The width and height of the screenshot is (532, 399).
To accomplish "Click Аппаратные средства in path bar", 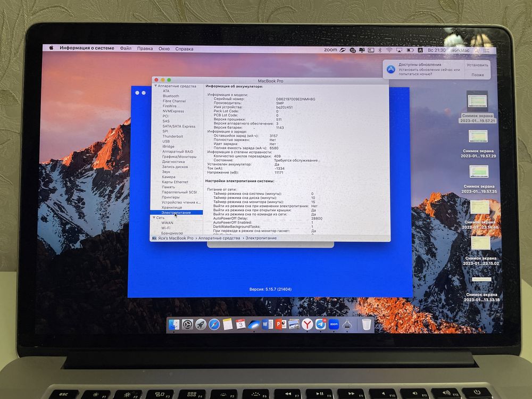I will coord(219,238).
